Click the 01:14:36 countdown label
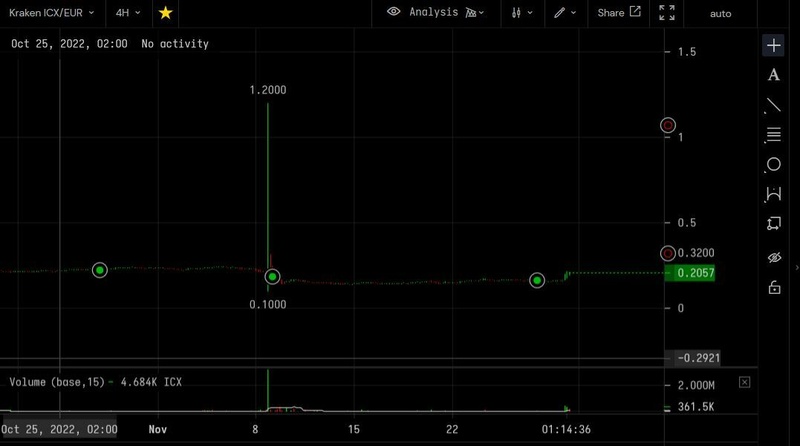The width and height of the screenshot is (800, 446). (x=566, y=430)
